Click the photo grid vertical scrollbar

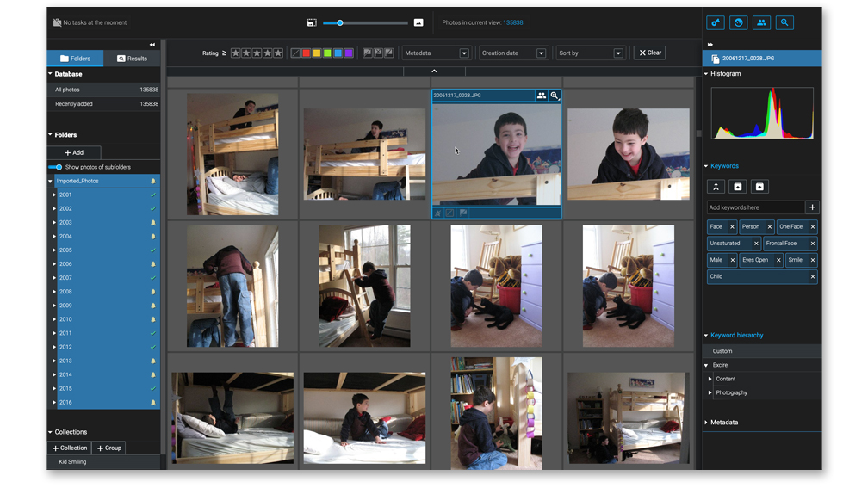point(698,134)
